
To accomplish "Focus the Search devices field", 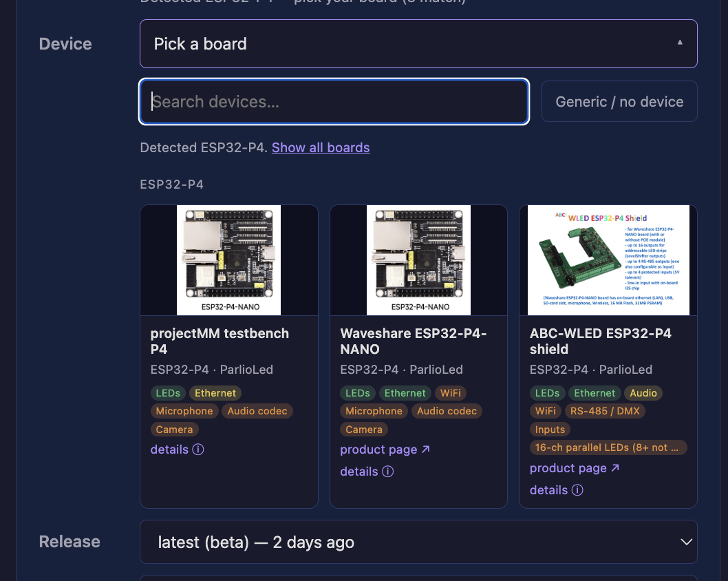I will [334, 101].
